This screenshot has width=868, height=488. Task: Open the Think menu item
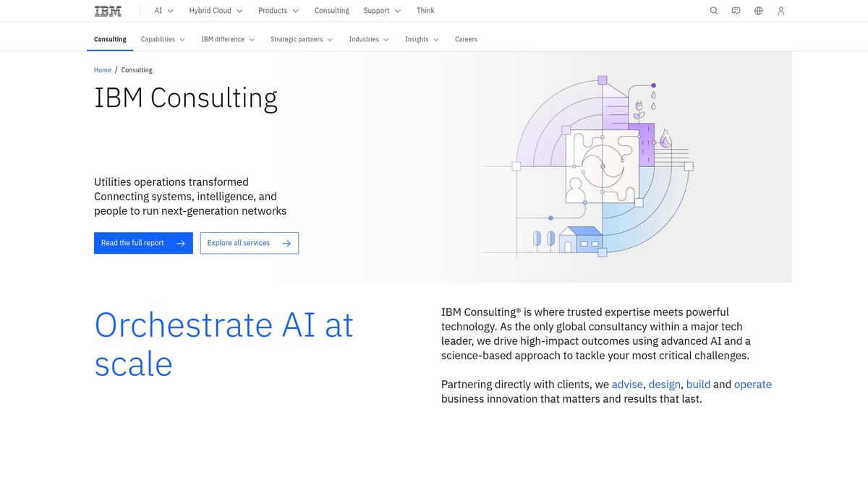pyautogui.click(x=425, y=11)
